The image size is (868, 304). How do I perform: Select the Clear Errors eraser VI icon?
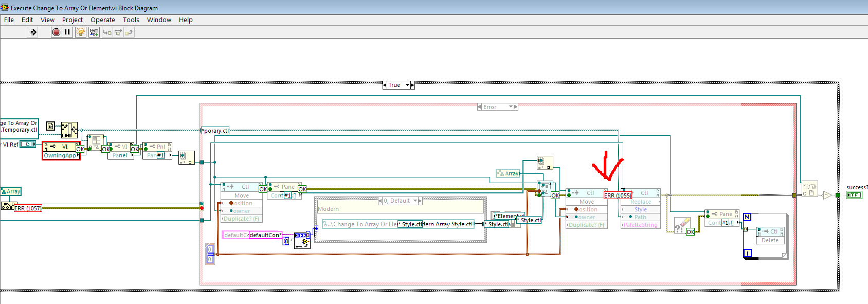tap(682, 225)
